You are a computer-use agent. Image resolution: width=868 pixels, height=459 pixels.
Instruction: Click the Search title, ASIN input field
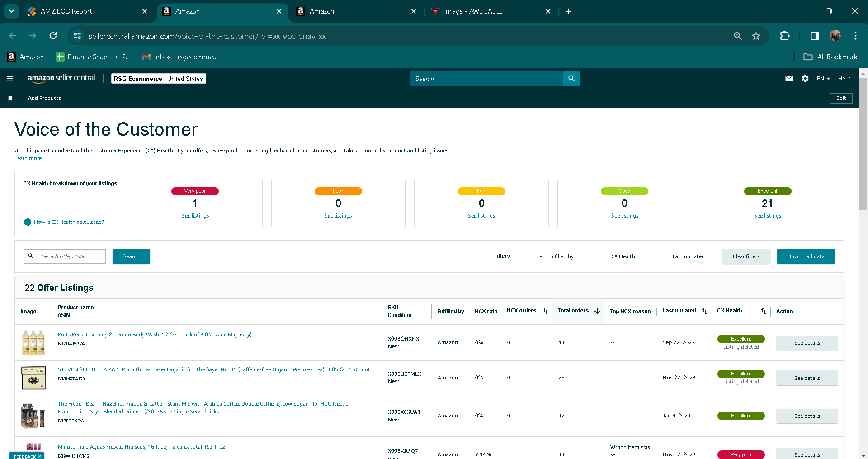[x=71, y=256]
